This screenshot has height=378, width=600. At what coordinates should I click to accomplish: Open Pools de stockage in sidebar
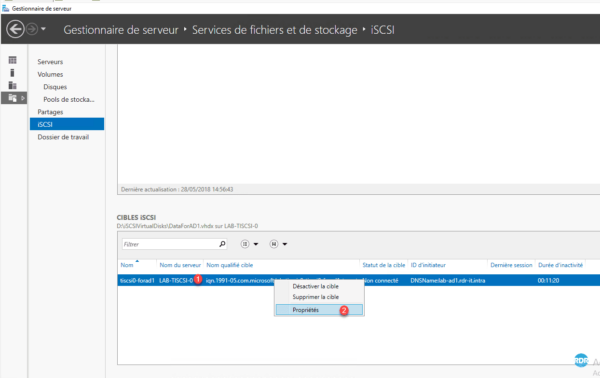[x=69, y=99]
